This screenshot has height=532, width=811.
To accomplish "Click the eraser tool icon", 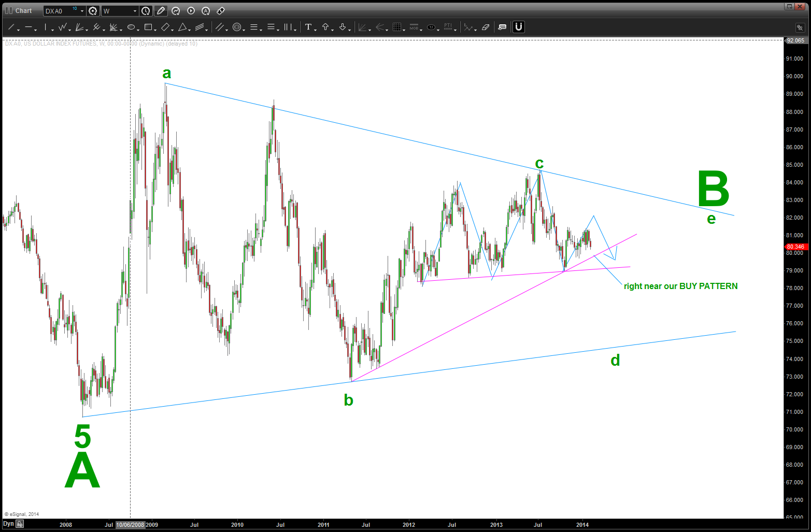I will pos(486,27).
